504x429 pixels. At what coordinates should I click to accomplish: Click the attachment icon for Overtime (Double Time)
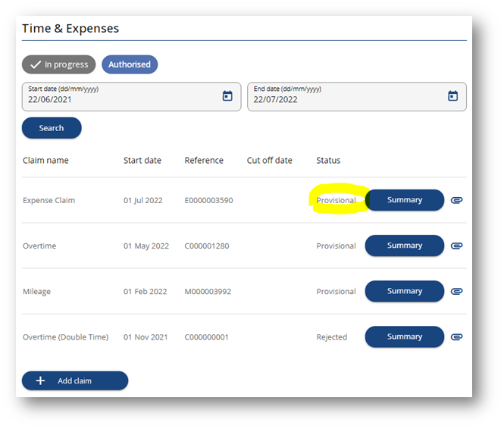pos(456,337)
